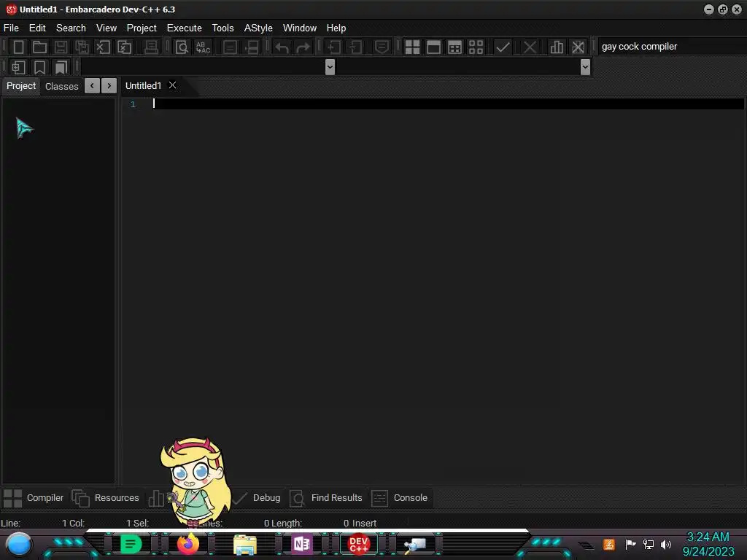Open Replace using the AB-AC toolbar icon
The height and width of the screenshot is (560, 747).
(203, 47)
